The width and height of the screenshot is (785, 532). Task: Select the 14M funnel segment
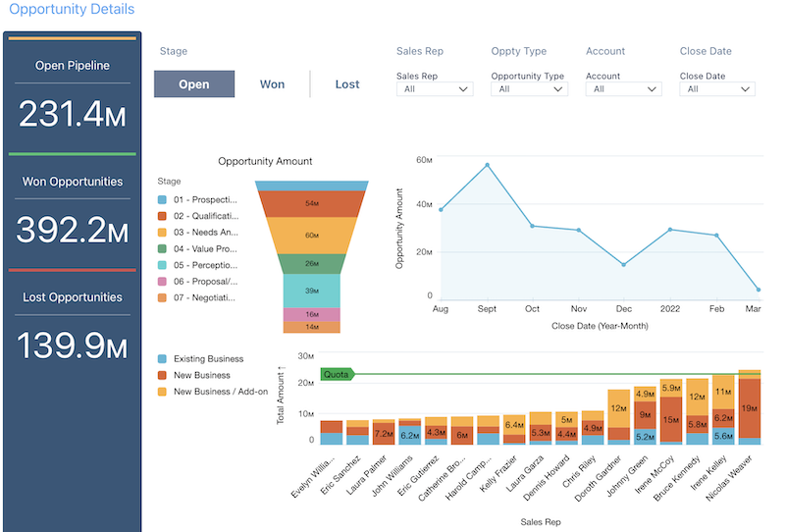point(311,327)
